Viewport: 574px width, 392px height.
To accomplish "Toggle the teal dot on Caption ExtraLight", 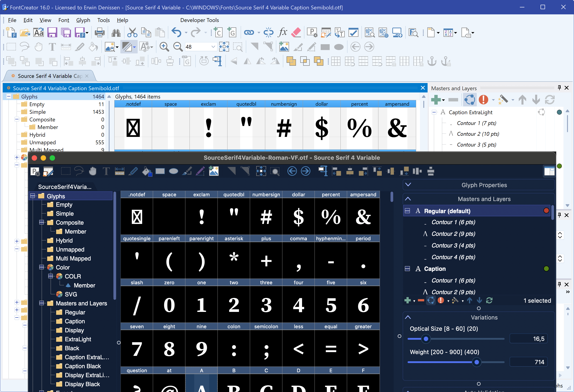I will coord(559,112).
